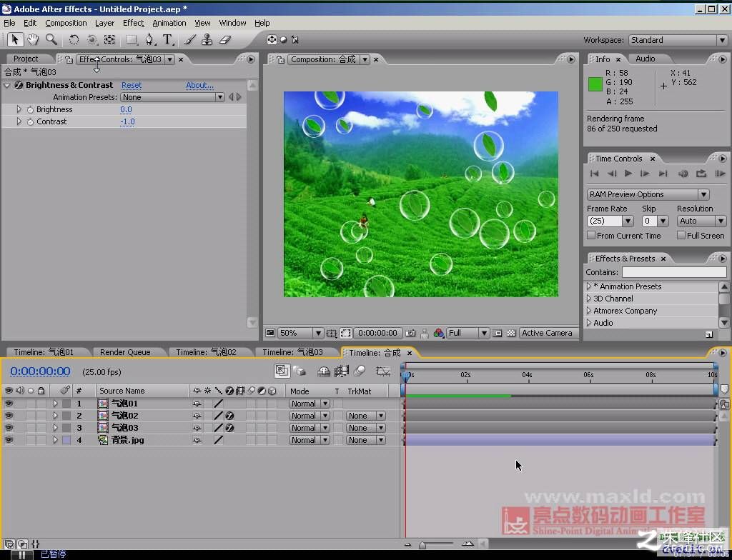
Task: Select the Horizontal Type tool
Action: coord(168,40)
